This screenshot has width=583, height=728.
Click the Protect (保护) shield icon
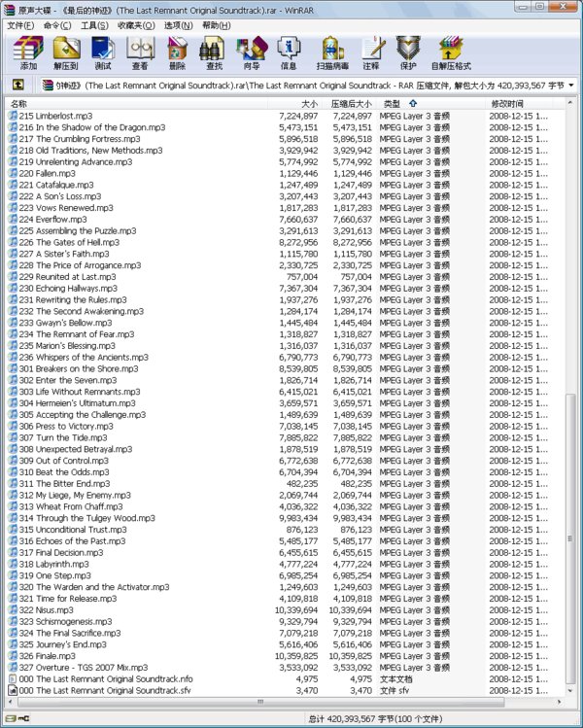click(408, 49)
